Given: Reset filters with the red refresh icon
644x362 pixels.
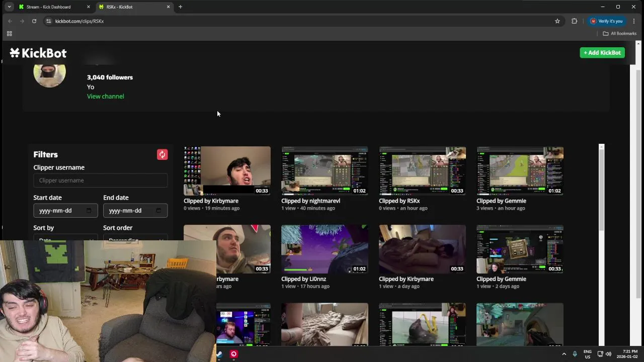Looking at the screenshot, I should [162, 154].
